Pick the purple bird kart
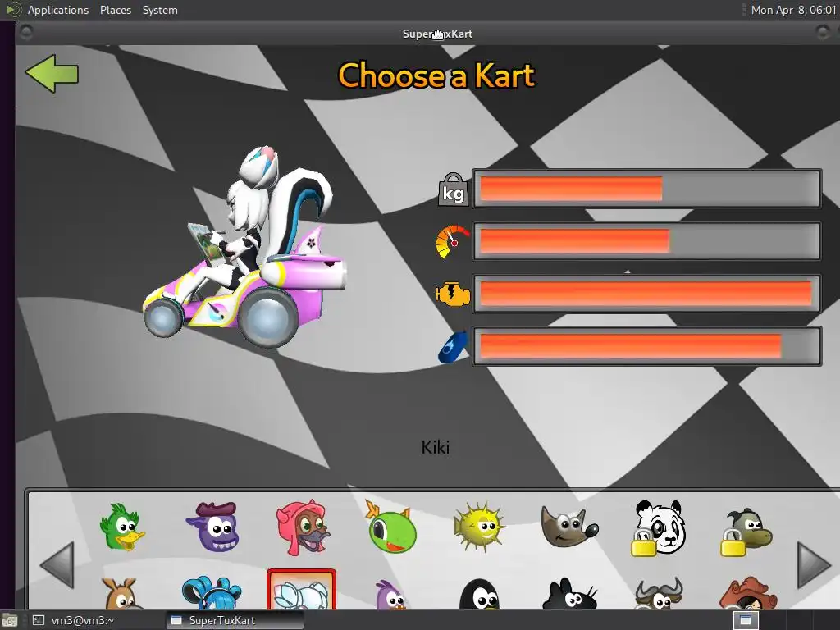 click(390, 595)
